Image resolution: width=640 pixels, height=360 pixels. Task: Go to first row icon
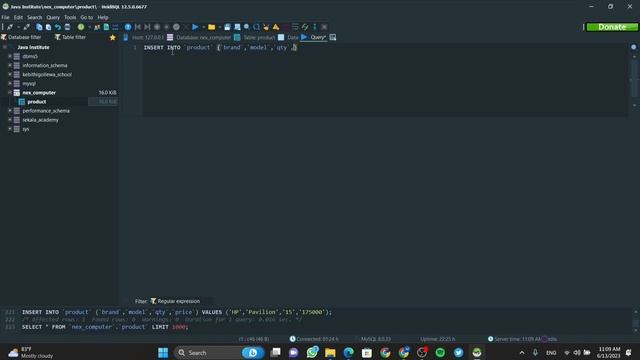[138, 27]
